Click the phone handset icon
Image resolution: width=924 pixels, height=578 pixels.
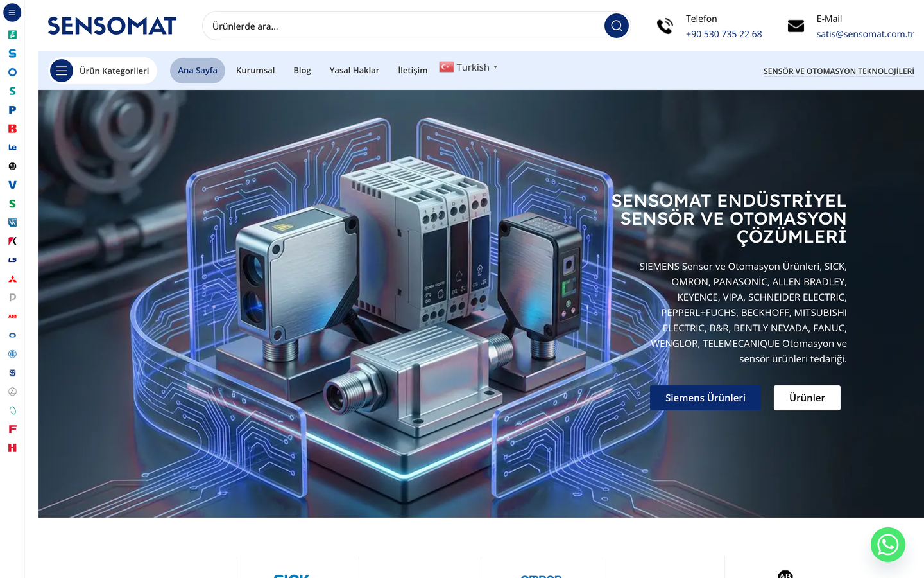pyautogui.click(x=665, y=26)
